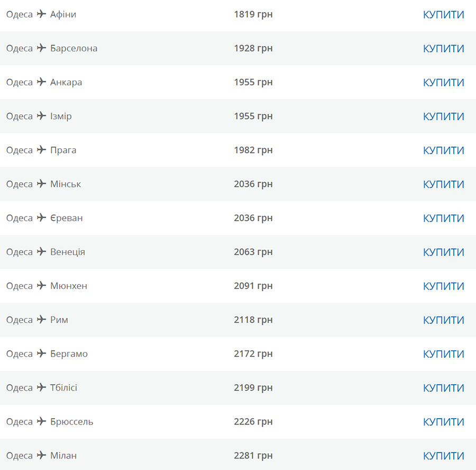Click КУПИТИ in the Брюссель row
Image resolution: width=476 pixels, height=470 pixels.
click(x=444, y=422)
